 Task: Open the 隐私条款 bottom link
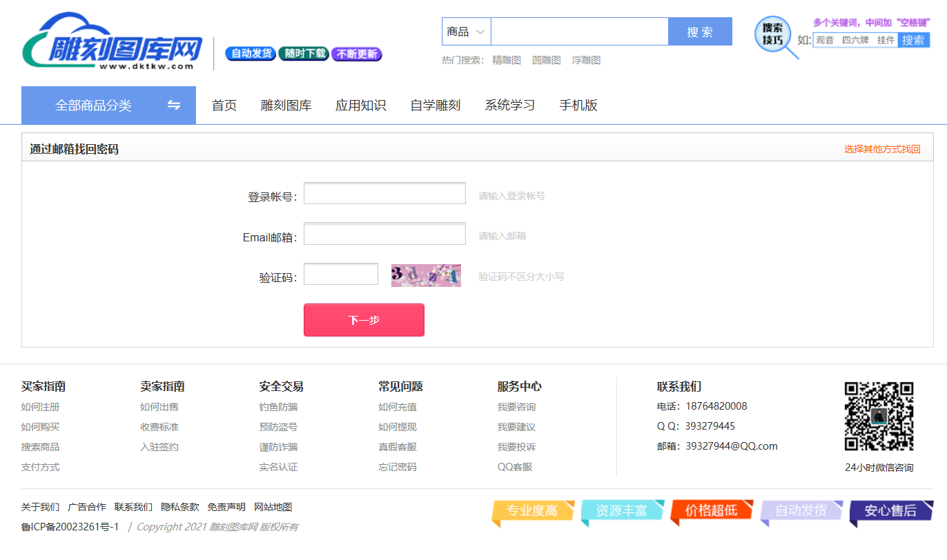(x=180, y=507)
